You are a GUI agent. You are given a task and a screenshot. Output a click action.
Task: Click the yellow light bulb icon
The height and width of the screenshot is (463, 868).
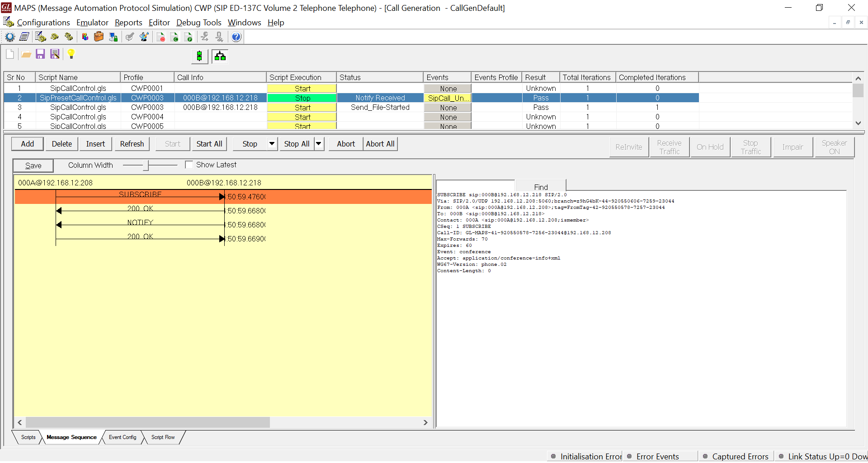coord(71,54)
